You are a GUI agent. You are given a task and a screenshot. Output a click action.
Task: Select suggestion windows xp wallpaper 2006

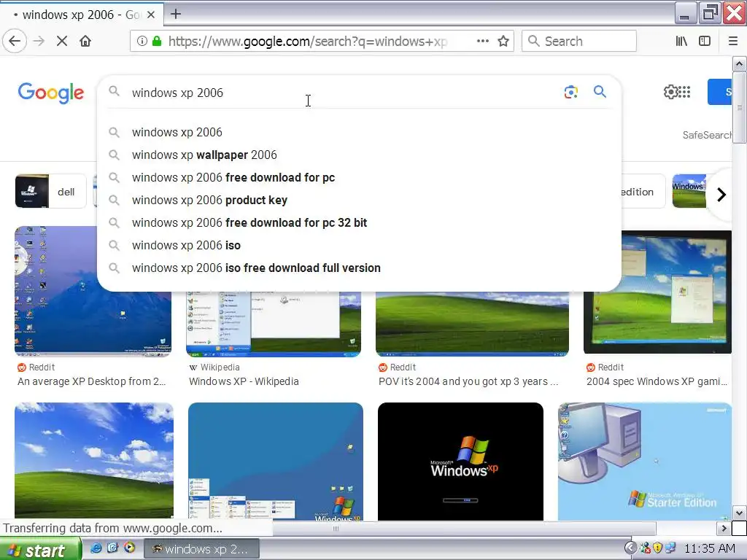coord(359,155)
